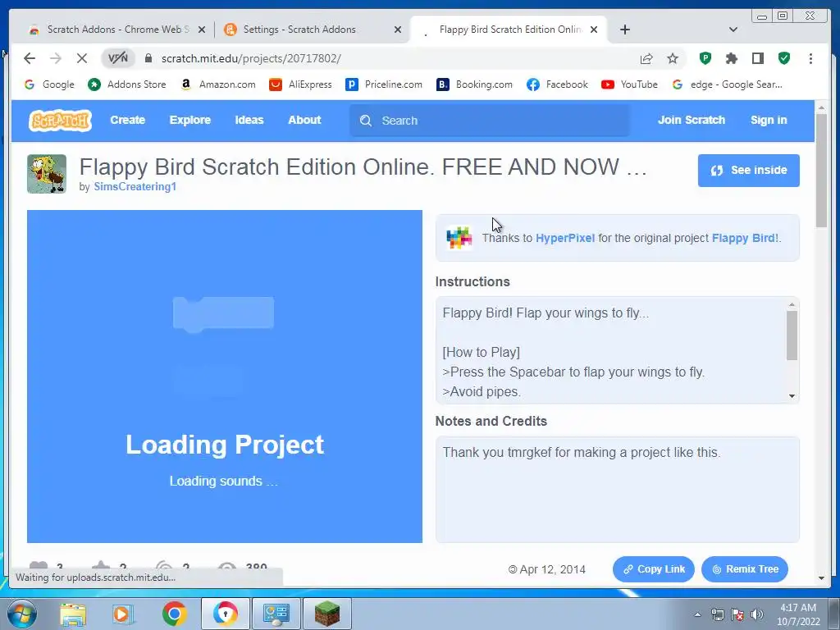The height and width of the screenshot is (630, 840).
Task: Click the Instructions box scroll up arrow
Action: 792,304
